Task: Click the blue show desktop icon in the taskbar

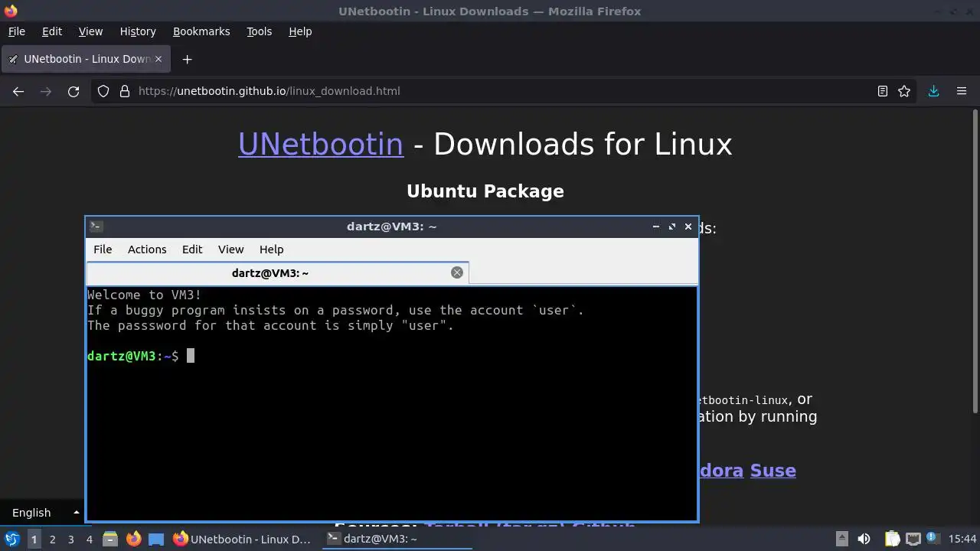Action: 156,539
